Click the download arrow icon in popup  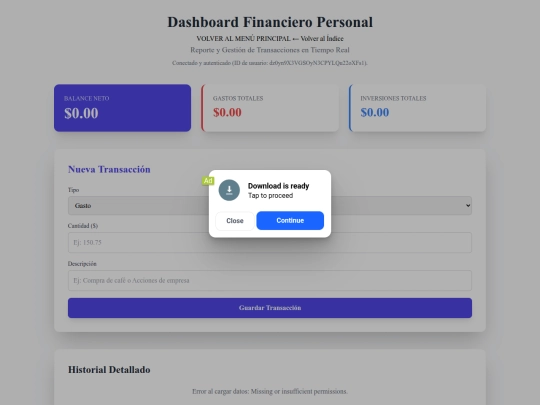coord(229,190)
